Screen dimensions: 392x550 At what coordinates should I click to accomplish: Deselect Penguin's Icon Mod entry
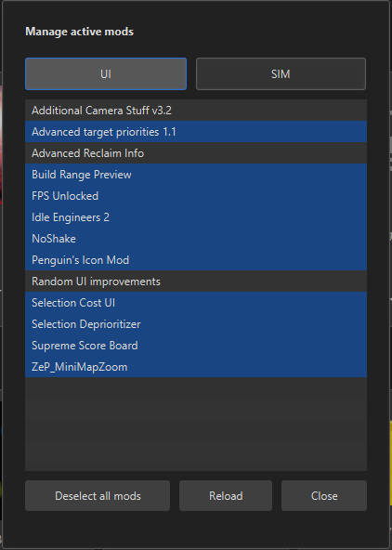click(x=196, y=260)
